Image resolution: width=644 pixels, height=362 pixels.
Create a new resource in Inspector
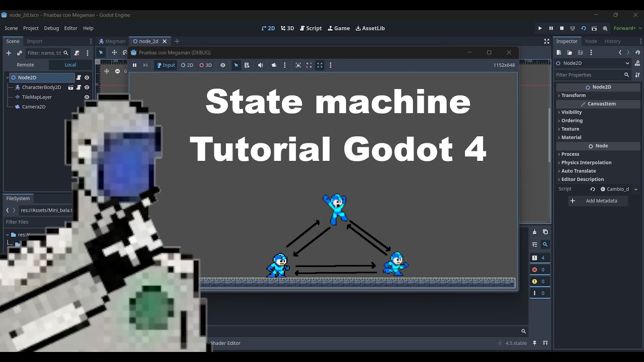pyautogui.click(x=558, y=52)
